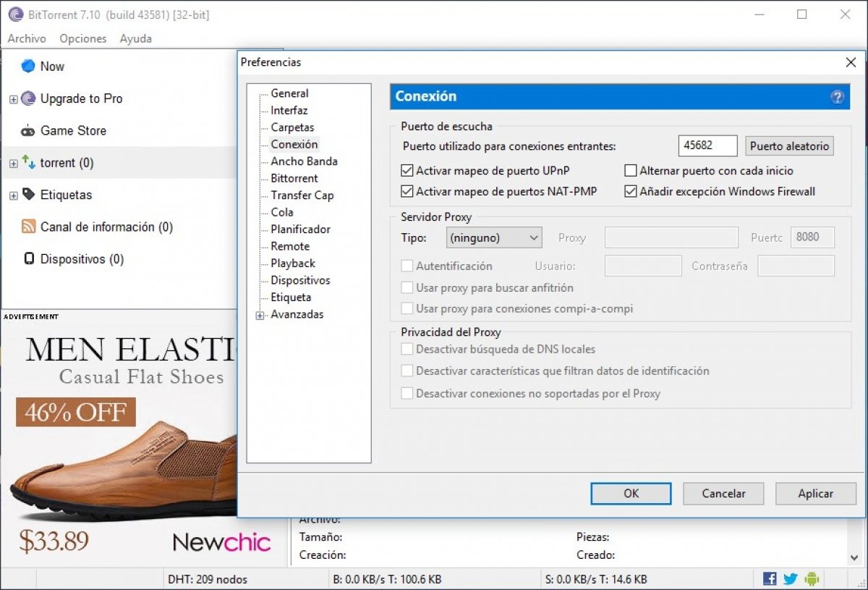Check Usar proxy para buscar anfitrión
The height and width of the screenshot is (590, 868).
click(407, 287)
